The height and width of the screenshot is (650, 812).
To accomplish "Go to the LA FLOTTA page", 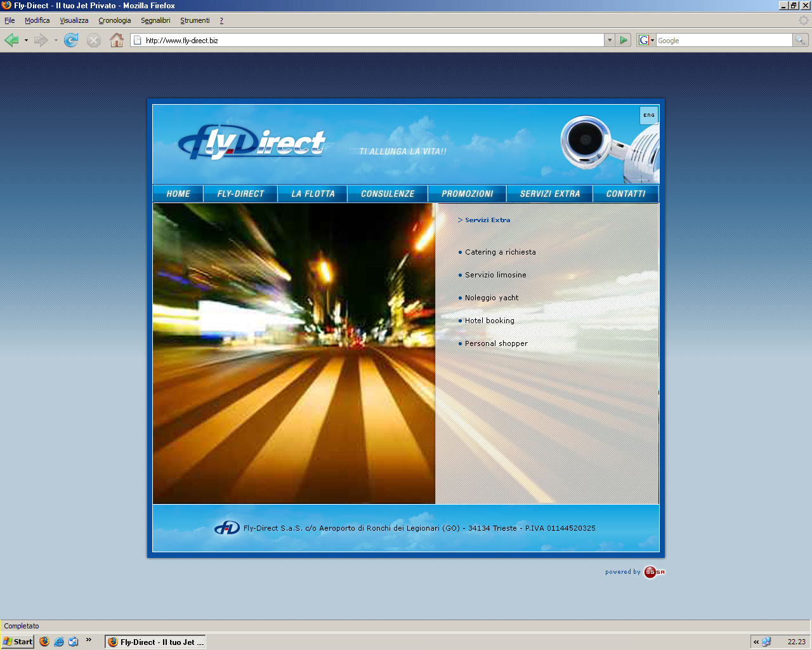I will [x=313, y=194].
